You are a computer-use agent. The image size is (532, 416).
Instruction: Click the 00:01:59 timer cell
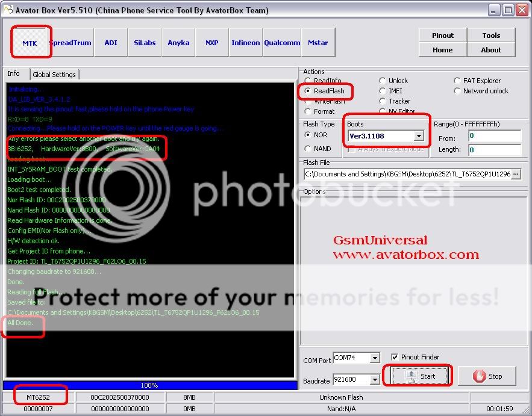click(x=499, y=409)
